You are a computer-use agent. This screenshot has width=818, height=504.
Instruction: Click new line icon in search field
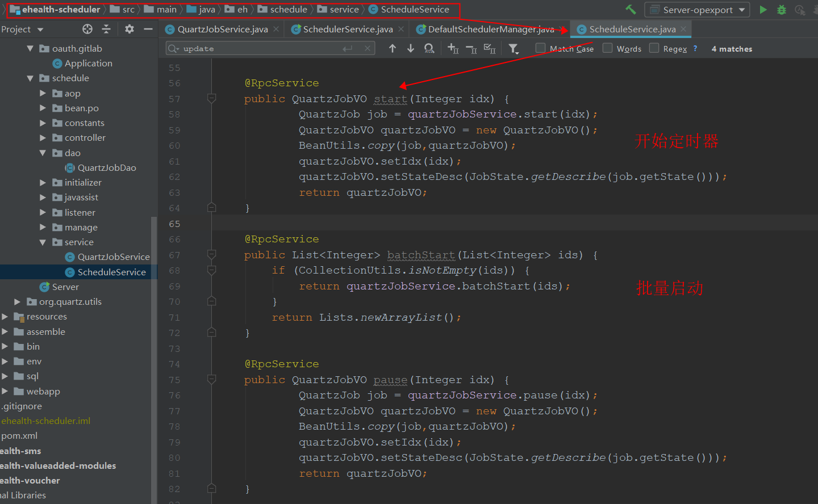pos(348,49)
